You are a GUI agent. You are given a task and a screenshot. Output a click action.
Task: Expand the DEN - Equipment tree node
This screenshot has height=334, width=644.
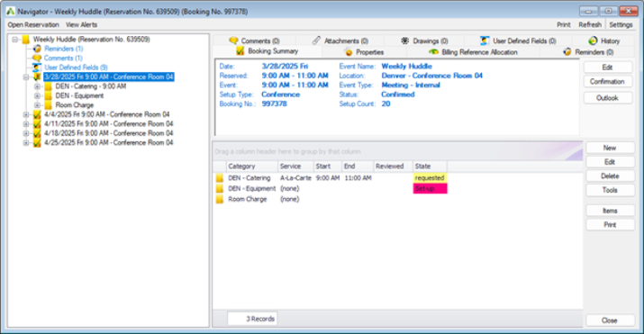point(37,96)
